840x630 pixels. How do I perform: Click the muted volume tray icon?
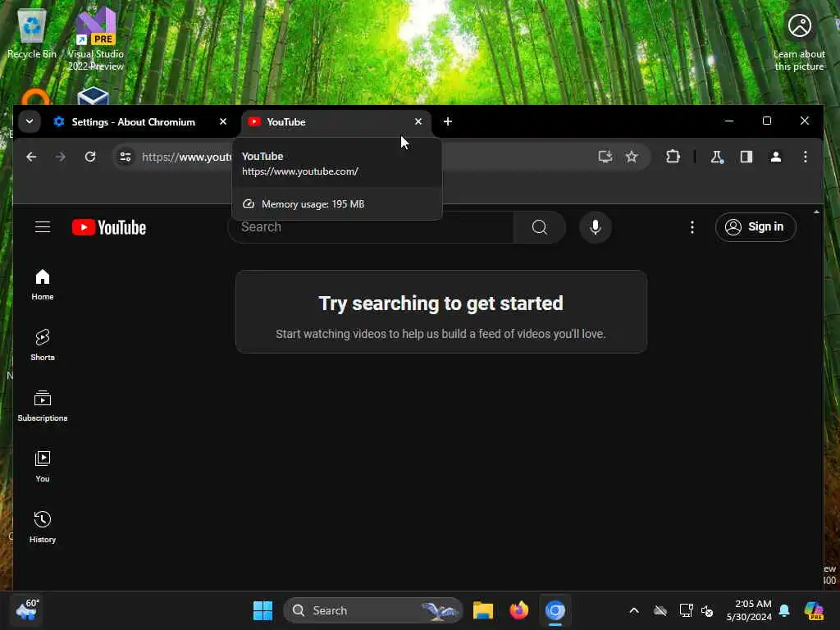(707, 610)
